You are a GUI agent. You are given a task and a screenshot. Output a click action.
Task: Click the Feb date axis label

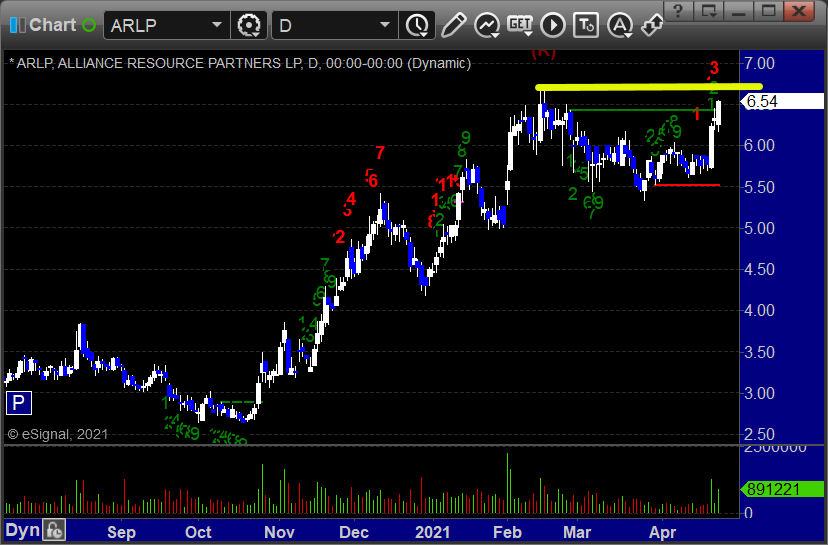click(x=507, y=532)
